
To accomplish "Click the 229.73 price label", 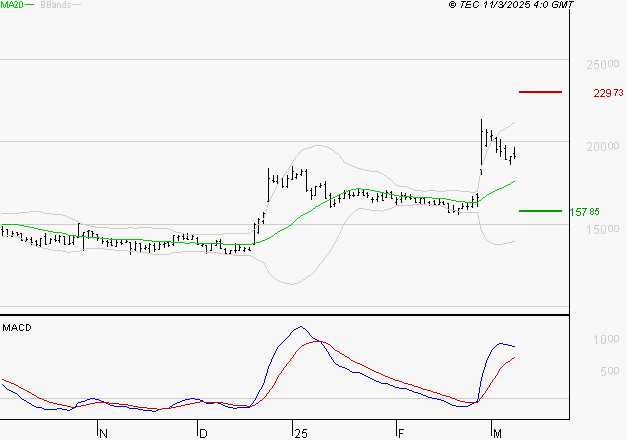I will (608, 93).
